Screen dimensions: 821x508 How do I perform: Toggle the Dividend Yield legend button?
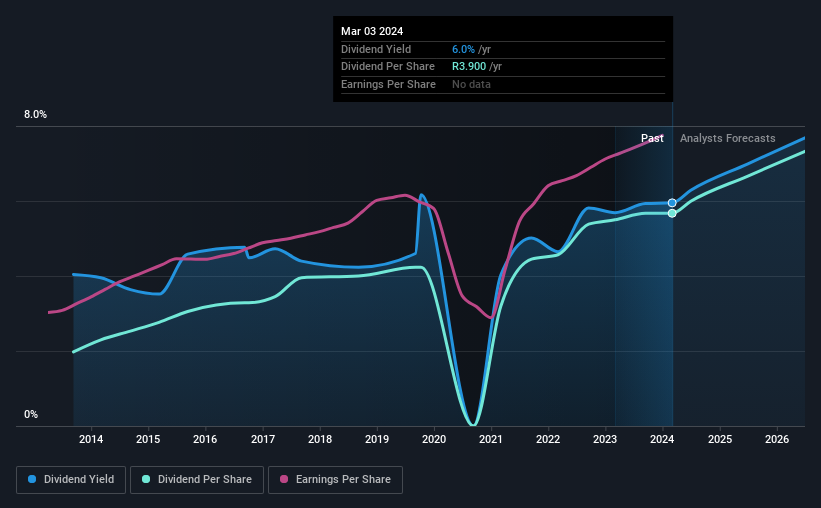71,480
